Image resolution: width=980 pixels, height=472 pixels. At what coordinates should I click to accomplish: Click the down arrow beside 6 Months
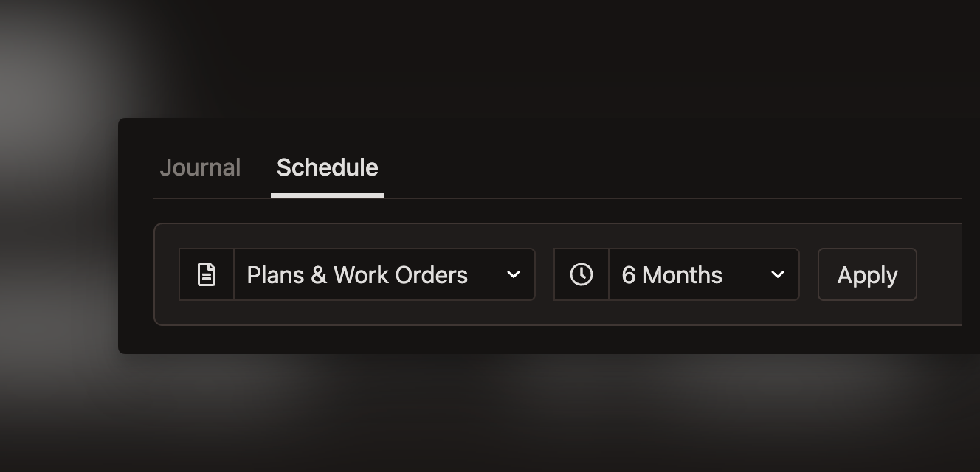tap(778, 274)
